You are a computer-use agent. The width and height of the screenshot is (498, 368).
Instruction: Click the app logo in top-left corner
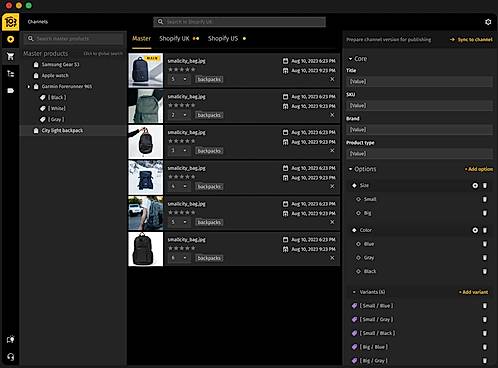(x=11, y=22)
